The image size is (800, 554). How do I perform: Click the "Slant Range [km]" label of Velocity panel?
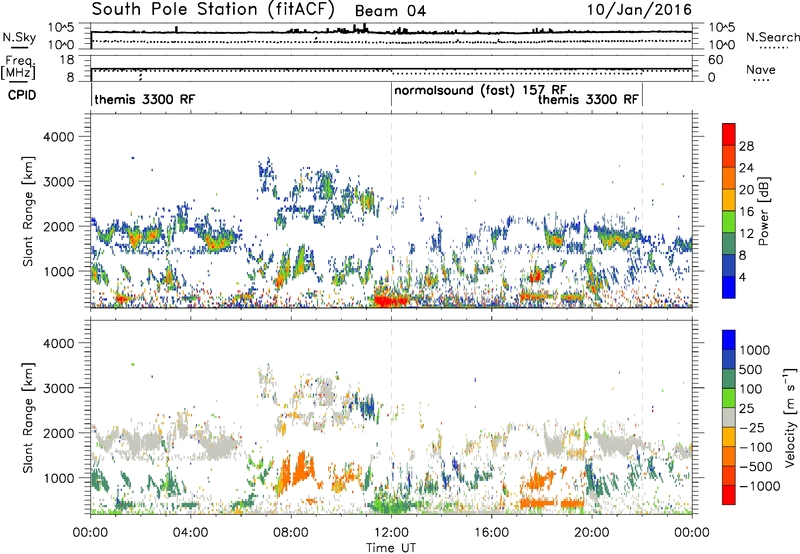tap(28, 417)
